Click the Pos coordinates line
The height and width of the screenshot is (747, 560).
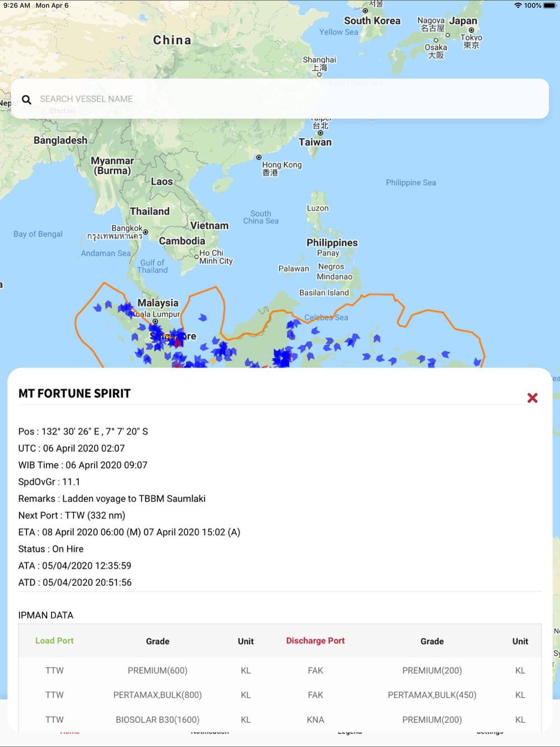pyautogui.click(x=83, y=431)
